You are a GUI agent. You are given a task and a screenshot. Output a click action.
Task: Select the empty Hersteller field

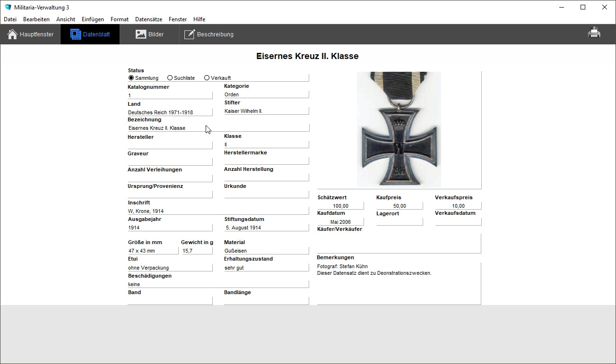pos(170,145)
